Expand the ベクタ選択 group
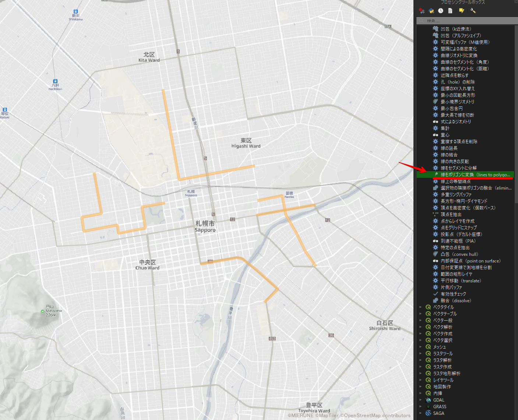Screen dimensions: 518x420 [420, 340]
